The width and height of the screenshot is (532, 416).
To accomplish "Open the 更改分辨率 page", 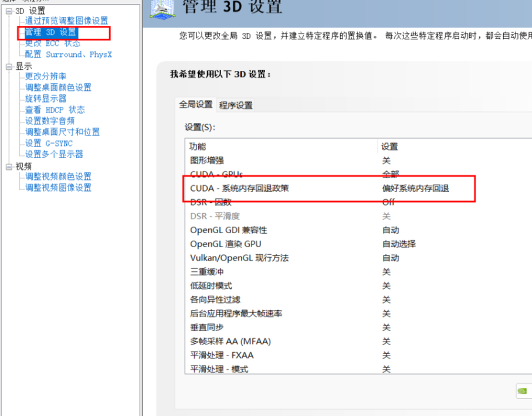I will coord(46,76).
